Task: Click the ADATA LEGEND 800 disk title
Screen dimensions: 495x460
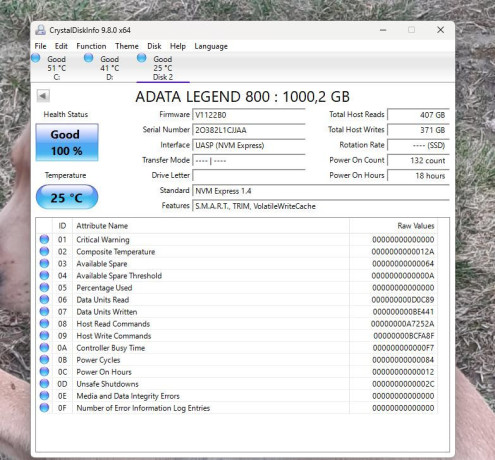Action: pos(242,97)
